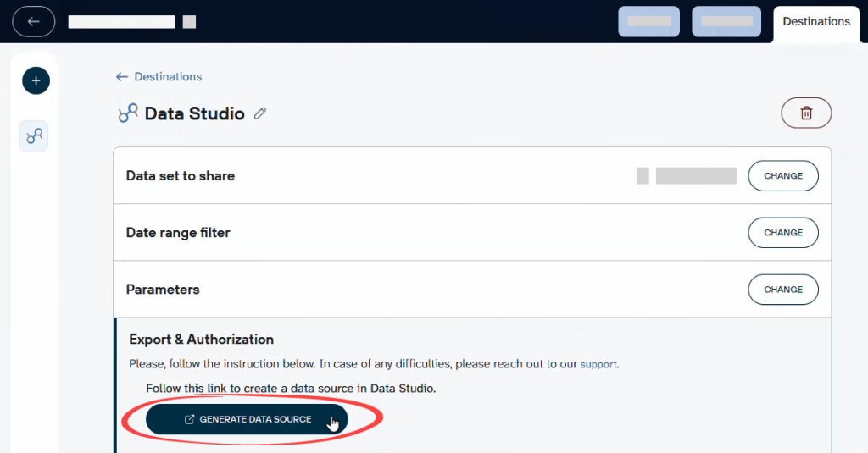This screenshot has height=453, width=868.
Task: Click Generate Data Source button
Action: (x=247, y=419)
